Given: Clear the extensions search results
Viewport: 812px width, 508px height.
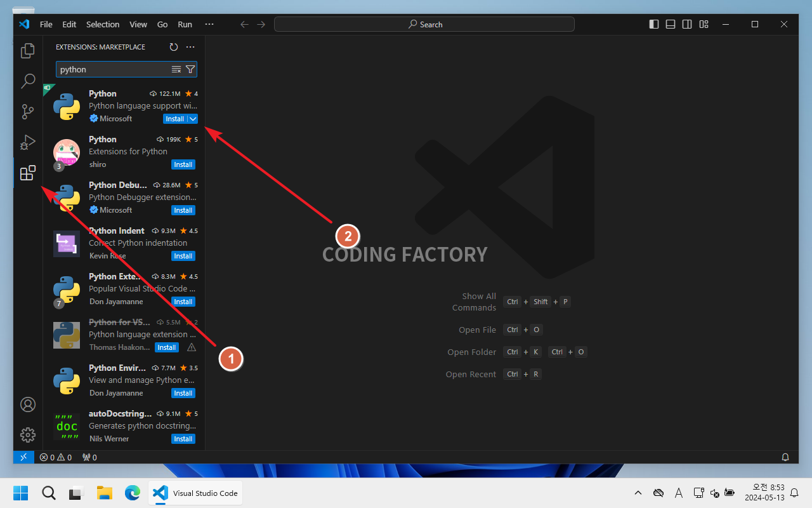Looking at the screenshot, I should (176, 69).
